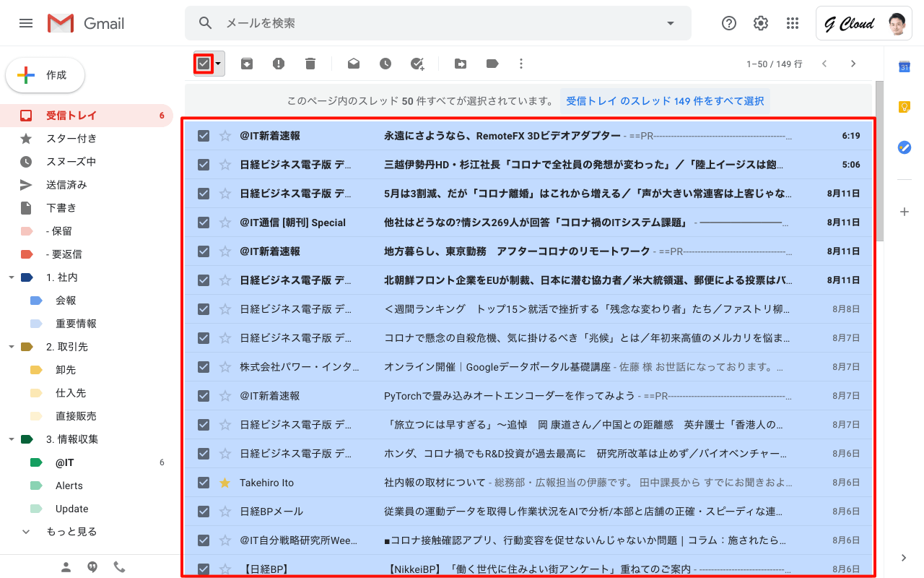
Task: Uncheck the 三越伊勢丹HD message checkbox
Action: (x=204, y=165)
